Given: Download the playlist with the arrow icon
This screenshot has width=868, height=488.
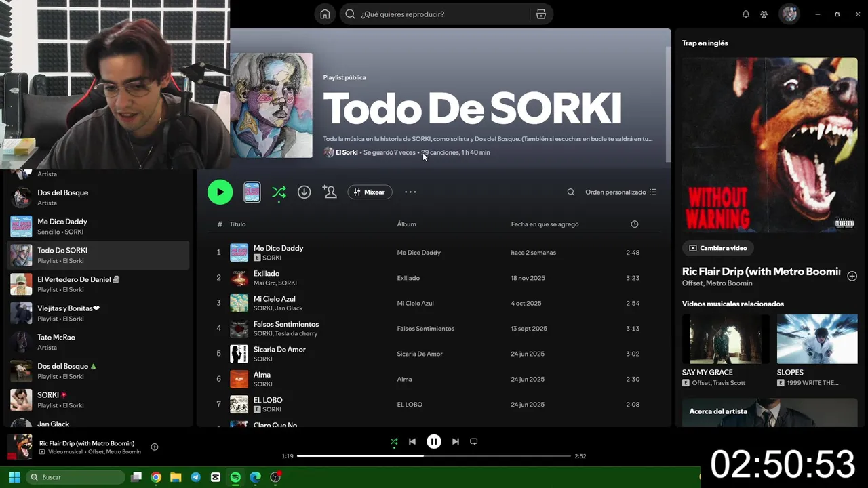Looking at the screenshot, I should coord(304,192).
